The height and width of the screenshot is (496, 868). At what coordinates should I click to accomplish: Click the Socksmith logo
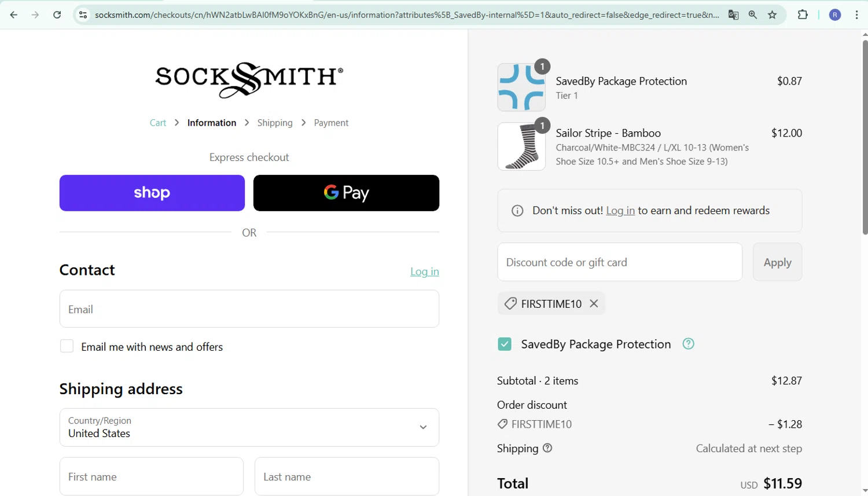pyautogui.click(x=249, y=80)
